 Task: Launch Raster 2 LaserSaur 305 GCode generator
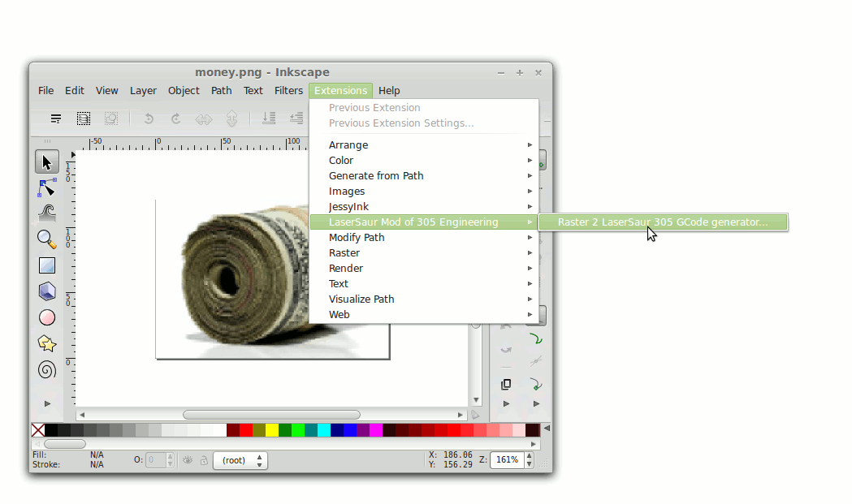(663, 222)
